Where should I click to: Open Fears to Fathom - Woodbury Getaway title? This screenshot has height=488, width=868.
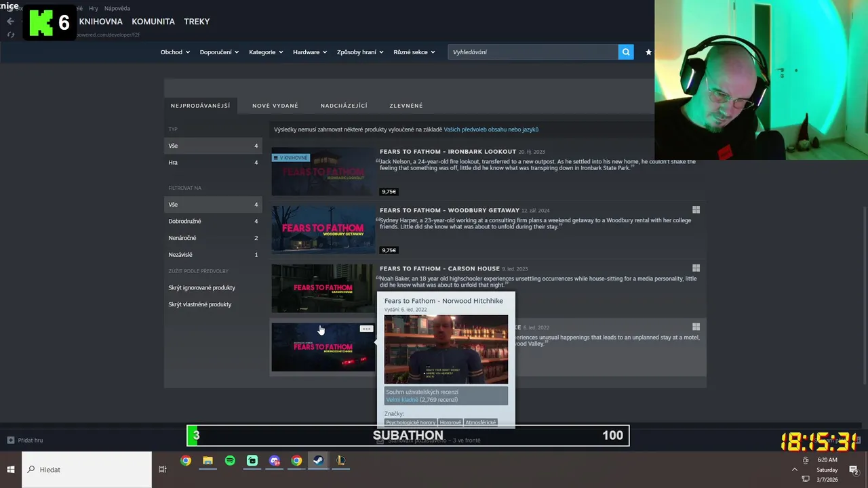point(450,210)
